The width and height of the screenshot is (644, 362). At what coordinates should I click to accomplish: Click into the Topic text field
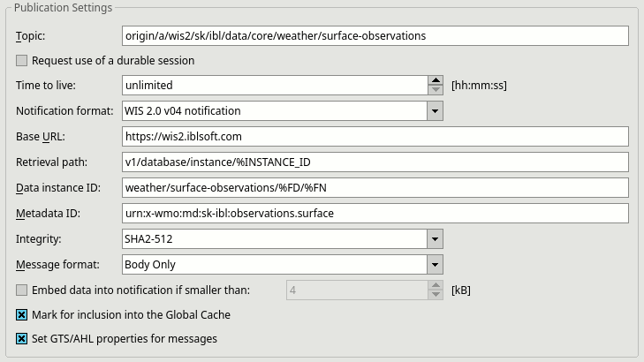pyautogui.click(x=375, y=35)
